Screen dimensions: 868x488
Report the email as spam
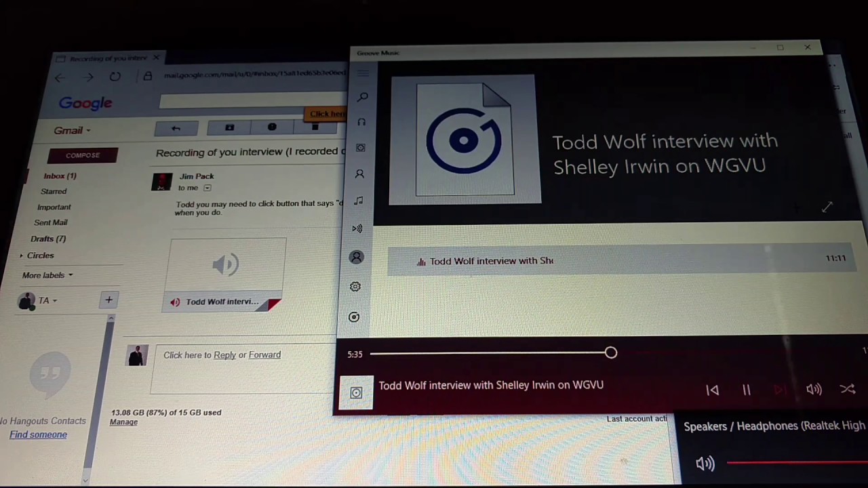point(272,127)
